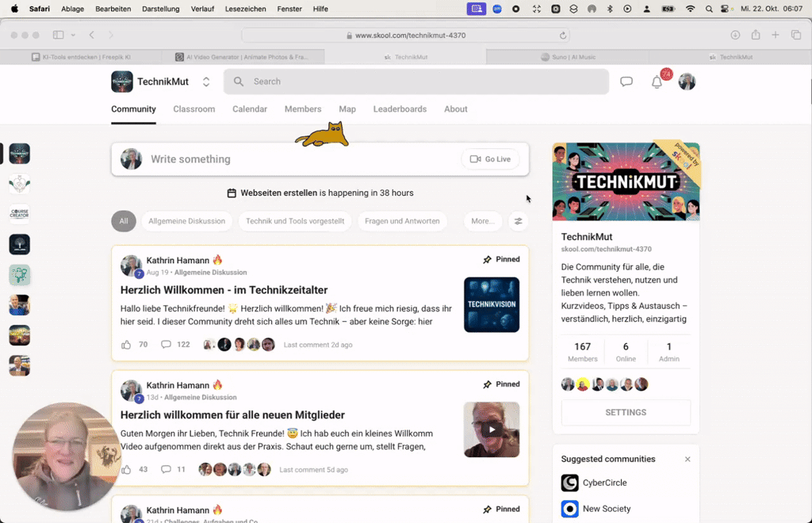Open the Safari sidebar chevron dropdown
Image resolution: width=812 pixels, height=523 pixels.
[x=73, y=35]
